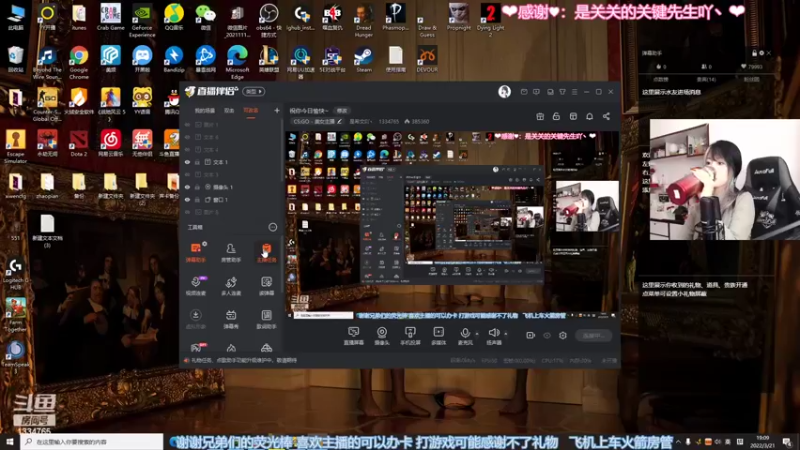The height and width of the screenshot is (450, 800).
Task: Click the share icon in stream header
Action: tap(606, 116)
